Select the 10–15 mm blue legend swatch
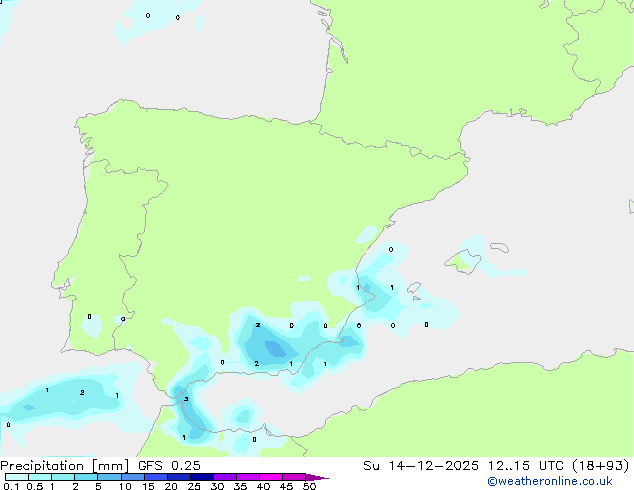Screen dimensions: 634x490 [x=133, y=477]
